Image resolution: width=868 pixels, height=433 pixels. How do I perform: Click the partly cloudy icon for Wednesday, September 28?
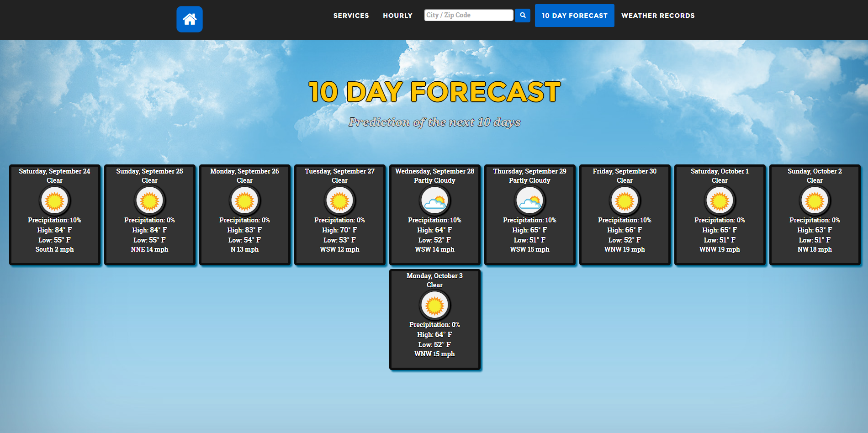tap(434, 201)
